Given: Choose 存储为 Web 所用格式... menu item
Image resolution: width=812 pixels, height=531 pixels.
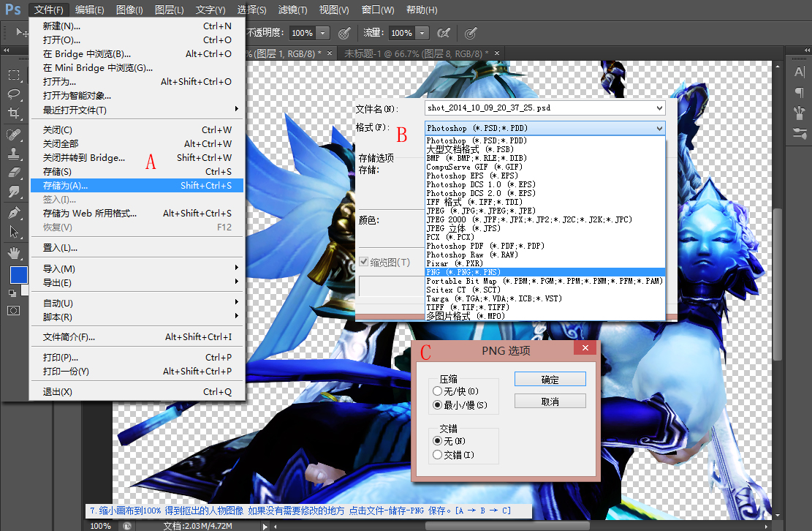Looking at the screenshot, I should (137, 214).
